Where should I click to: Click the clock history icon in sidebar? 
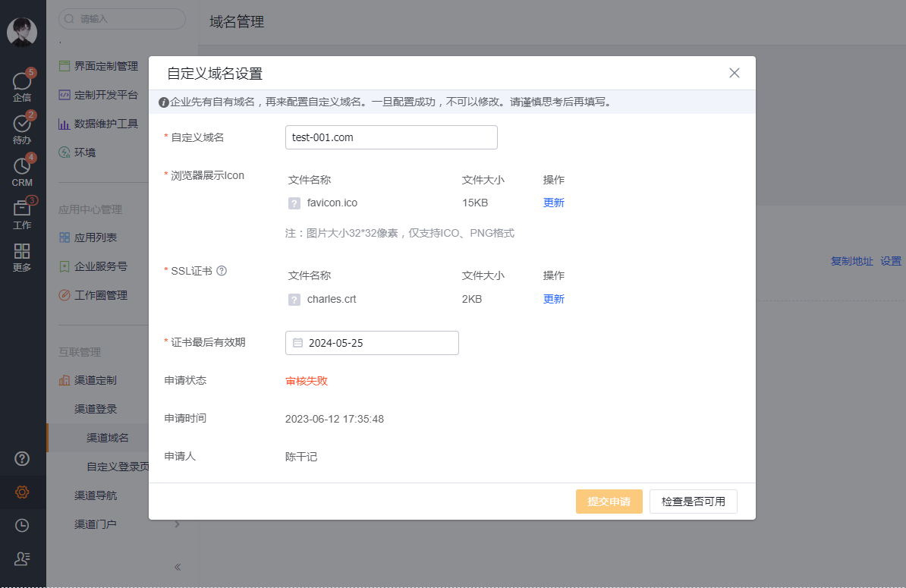pos(22,525)
